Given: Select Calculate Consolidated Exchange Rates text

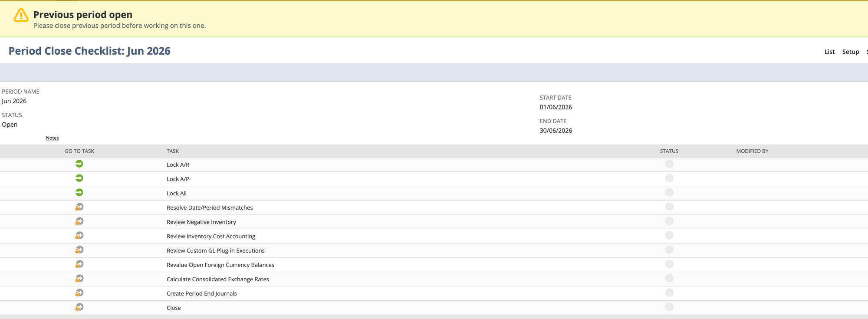Looking at the screenshot, I should 218,280.
